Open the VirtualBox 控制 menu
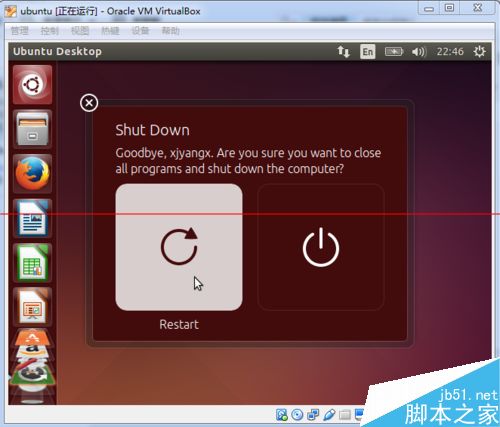Image resolution: width=500 pixels, height=427 pixels. pos(50,31)
